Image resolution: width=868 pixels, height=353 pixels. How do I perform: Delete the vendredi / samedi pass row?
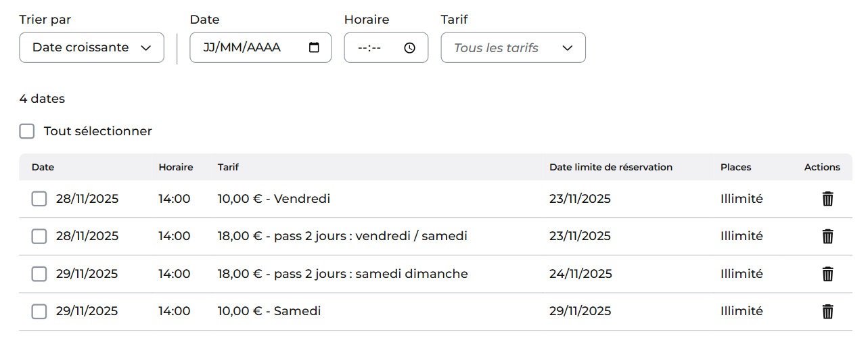pyautogui.click(x=827, y=236)
